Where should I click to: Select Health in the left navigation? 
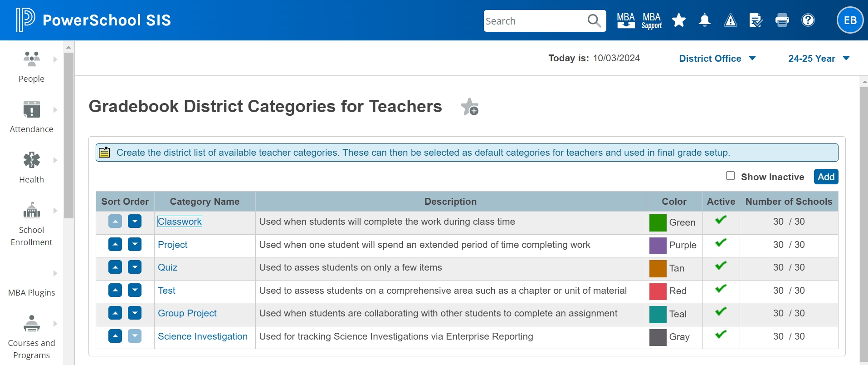coord(31,168)
